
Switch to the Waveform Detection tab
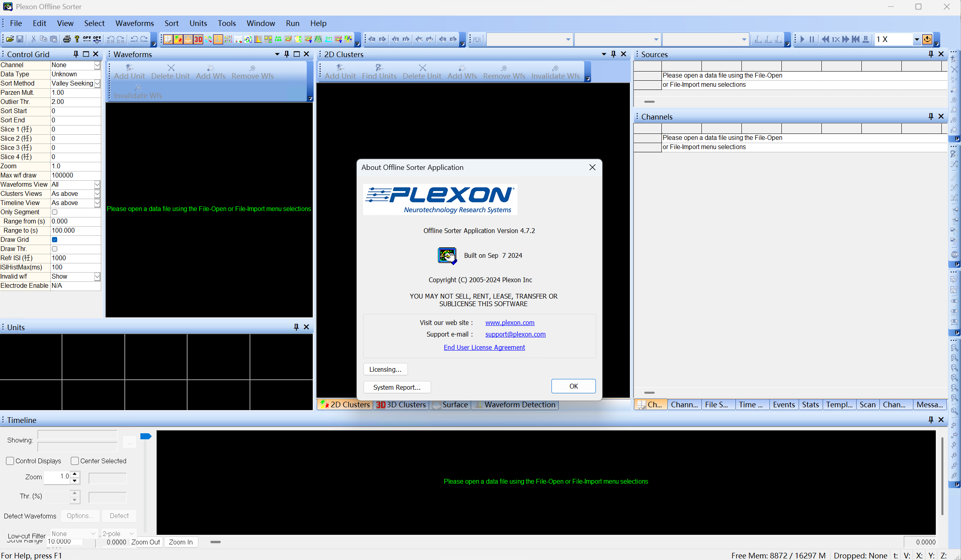515,405
